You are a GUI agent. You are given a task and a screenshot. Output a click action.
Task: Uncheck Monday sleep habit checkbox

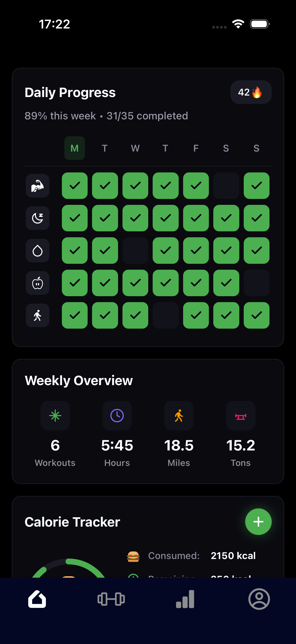click(x=75, y=218)
